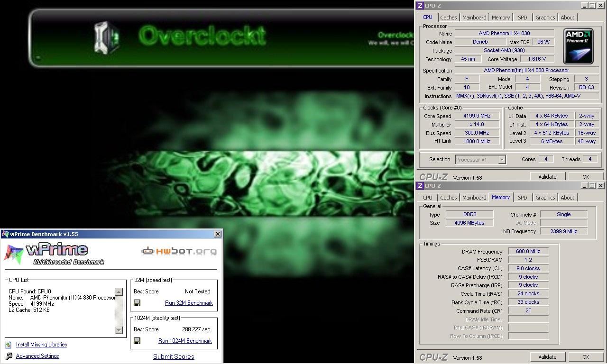Click the Cycle Time 24 clocks value
This screenshot has width=607, height=364.
click(528, 293)
